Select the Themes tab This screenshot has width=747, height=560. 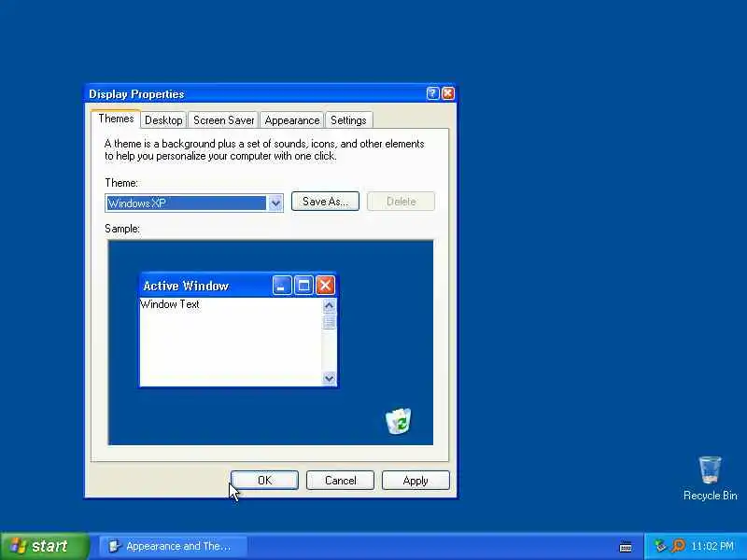116,119
